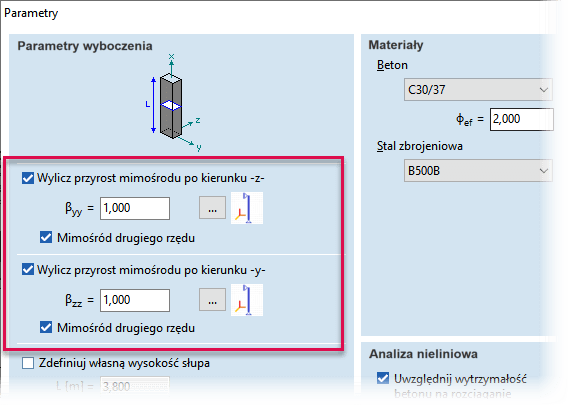
Task: Uncheck 'Mimośród drugiego rzędu' under βyy
Action: (46, 238)
